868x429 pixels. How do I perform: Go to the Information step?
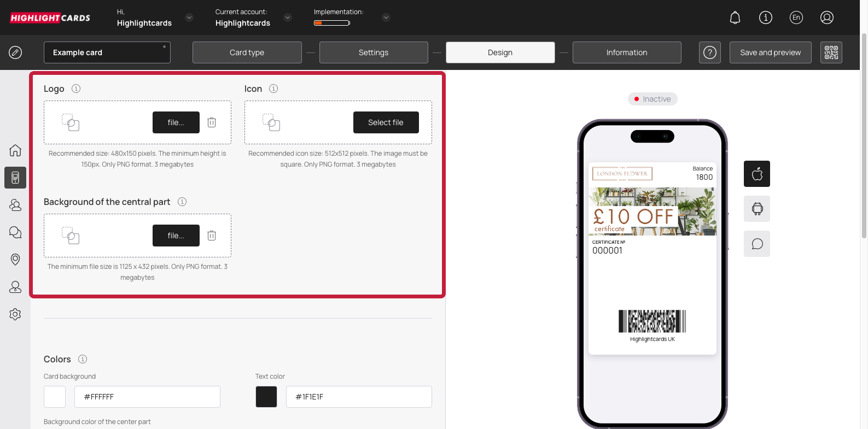pos(626,52)
